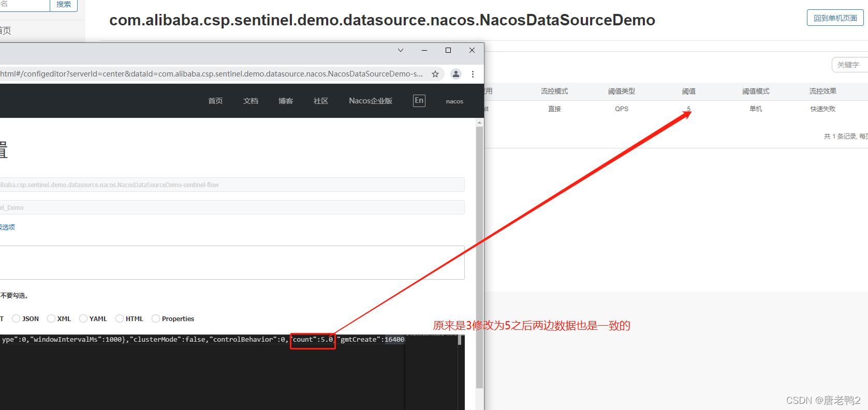Click the advanced options 选项 link
This screenshot has height=410, width=868.
click(7, 227)
